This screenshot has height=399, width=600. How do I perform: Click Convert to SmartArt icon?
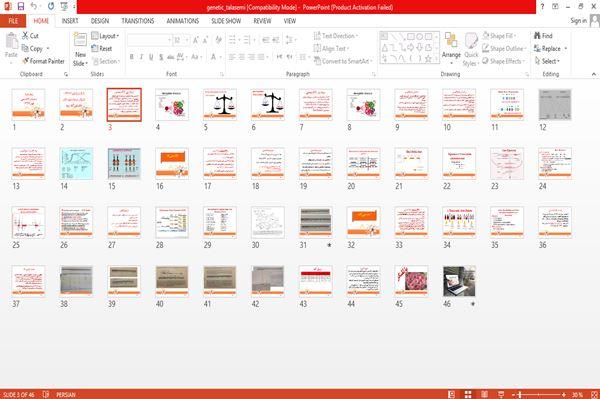pyautogui.click(x=317, y=61)
